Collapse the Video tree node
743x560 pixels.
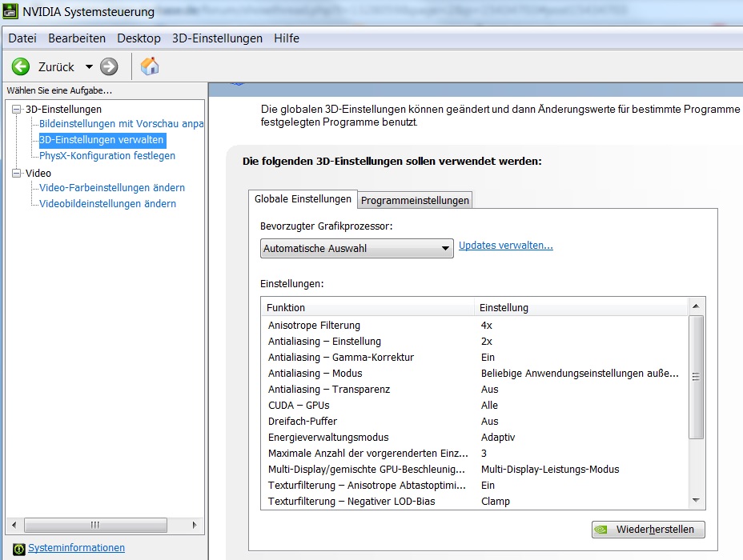tap(17, 174)
